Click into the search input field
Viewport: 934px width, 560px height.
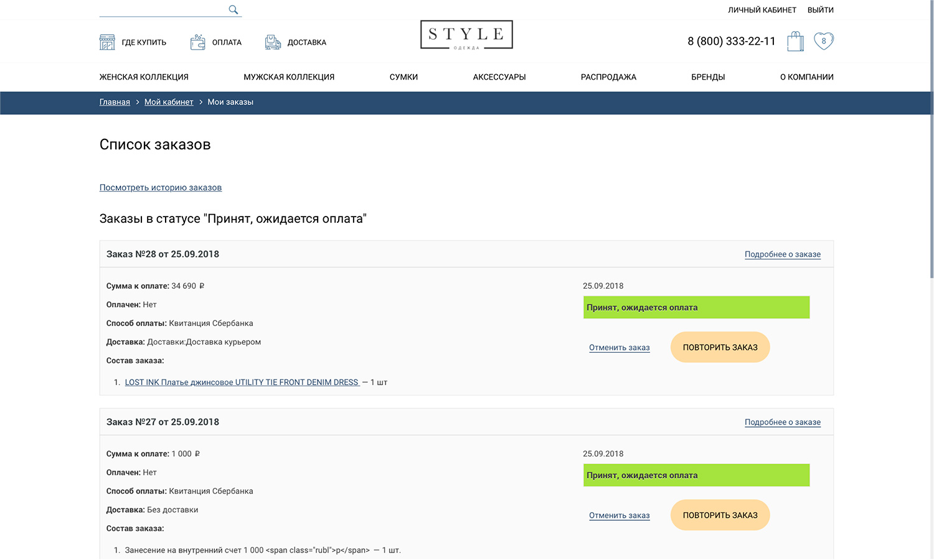tap(162, 9)
